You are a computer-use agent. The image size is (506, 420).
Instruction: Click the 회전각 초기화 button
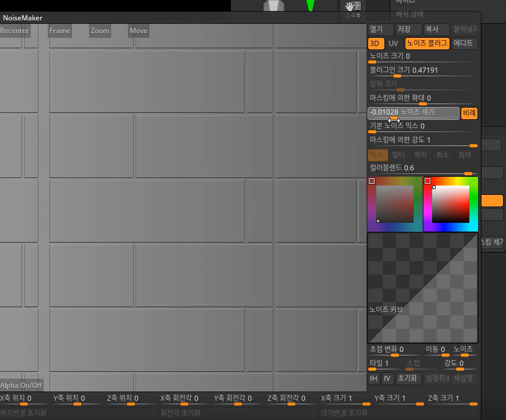(x=238, y=413)
